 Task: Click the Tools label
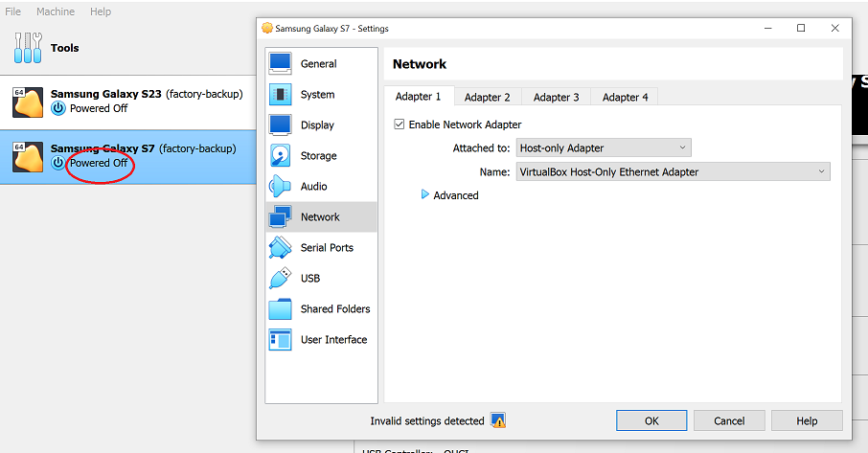click(65, 48)
